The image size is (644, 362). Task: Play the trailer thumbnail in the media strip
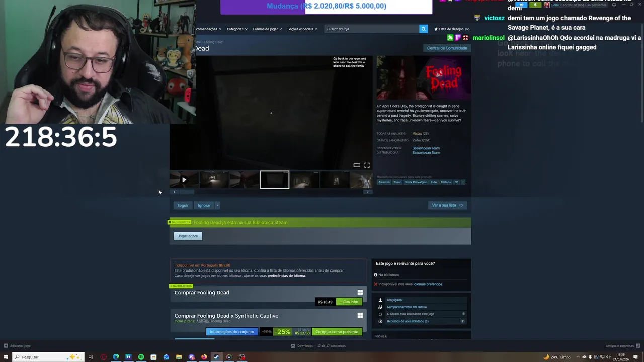[184, 179]
